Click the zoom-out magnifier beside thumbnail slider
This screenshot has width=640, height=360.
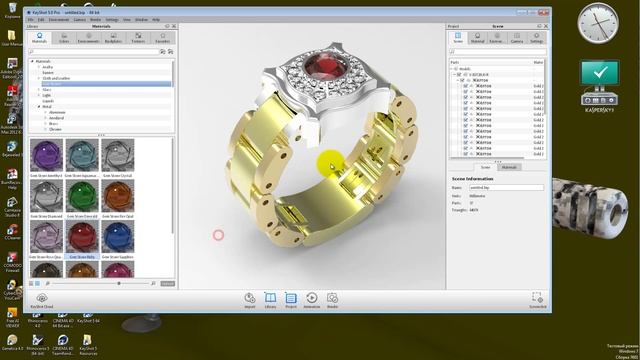click(x=47, y=283)
